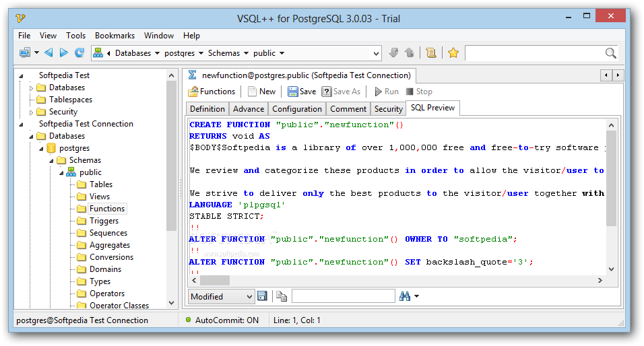Image resolution: width=644 pixels, height=346 pixels.
Task: Toggle the AutoCommit ON status indicator
Action: click(x=223, y=320)
